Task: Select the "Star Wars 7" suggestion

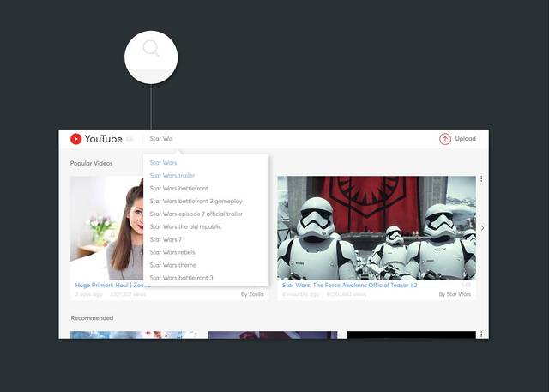Action: click(166, 239)
